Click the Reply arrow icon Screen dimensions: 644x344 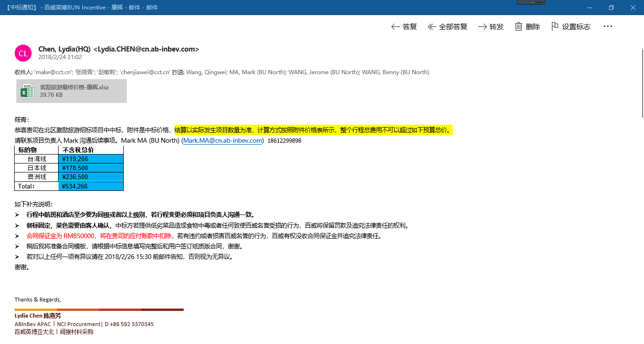[396, 27]
